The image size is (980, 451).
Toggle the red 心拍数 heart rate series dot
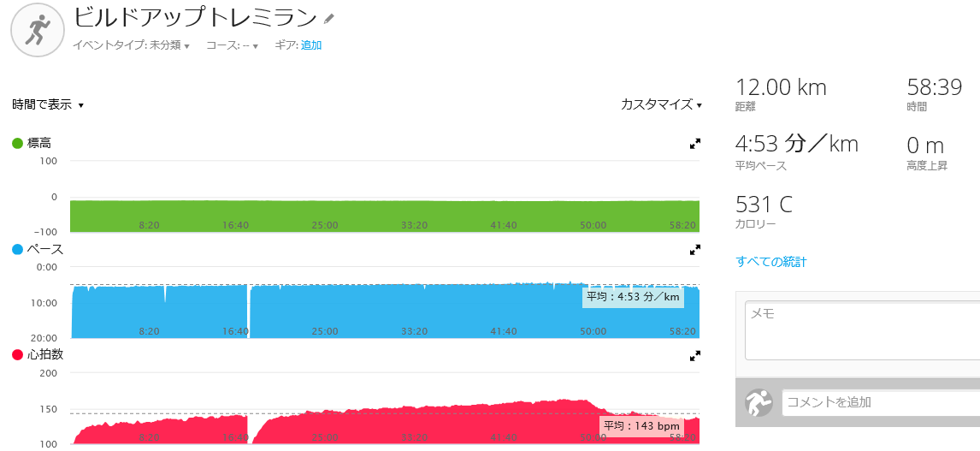tap(17, 354)
